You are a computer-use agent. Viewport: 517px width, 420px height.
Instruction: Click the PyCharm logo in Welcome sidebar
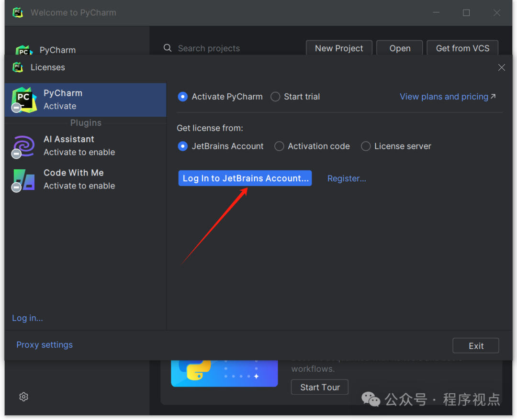coord(24,50)
